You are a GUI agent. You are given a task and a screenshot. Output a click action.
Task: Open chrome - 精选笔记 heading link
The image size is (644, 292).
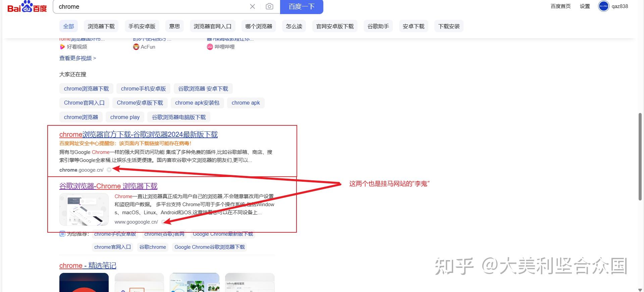click(88, 266)
